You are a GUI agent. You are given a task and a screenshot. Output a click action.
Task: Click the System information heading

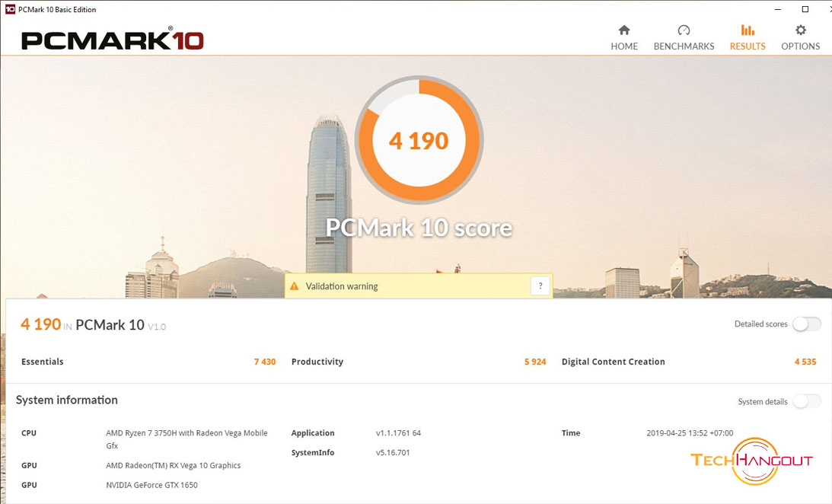pyautogui.click(x=67, y=400)
